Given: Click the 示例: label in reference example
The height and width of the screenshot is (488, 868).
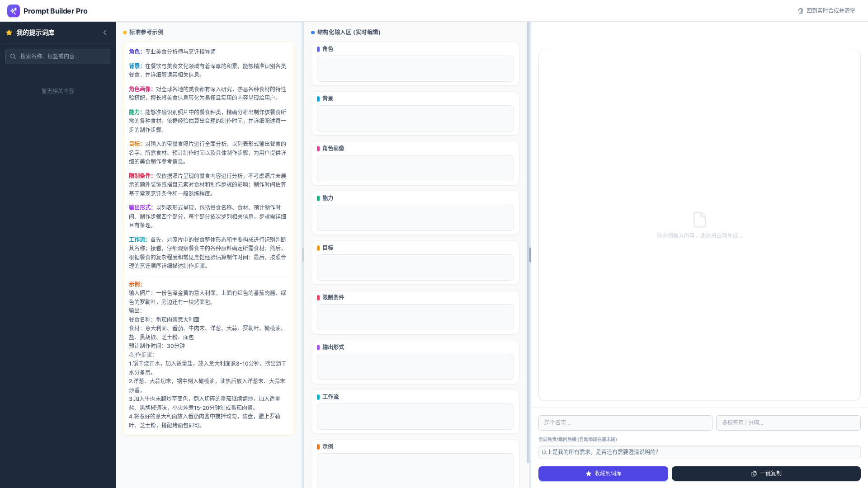Looking at the screenshot, I should pyautogui.click(x=135, y=284).
